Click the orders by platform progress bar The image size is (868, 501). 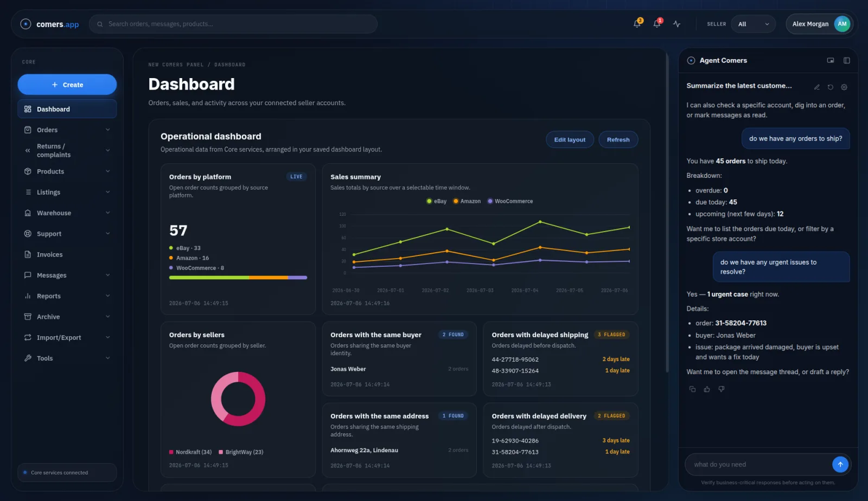[238, 278]
